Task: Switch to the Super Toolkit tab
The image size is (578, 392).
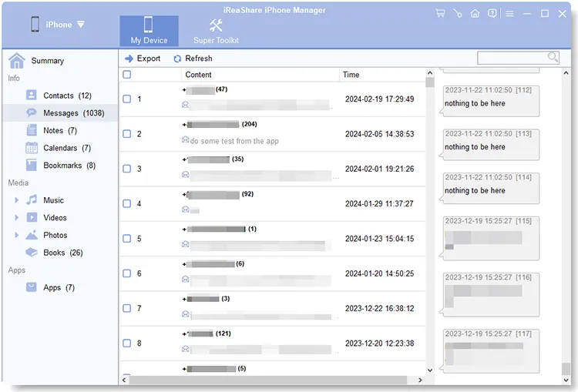Action: click(x=216, y=31)
